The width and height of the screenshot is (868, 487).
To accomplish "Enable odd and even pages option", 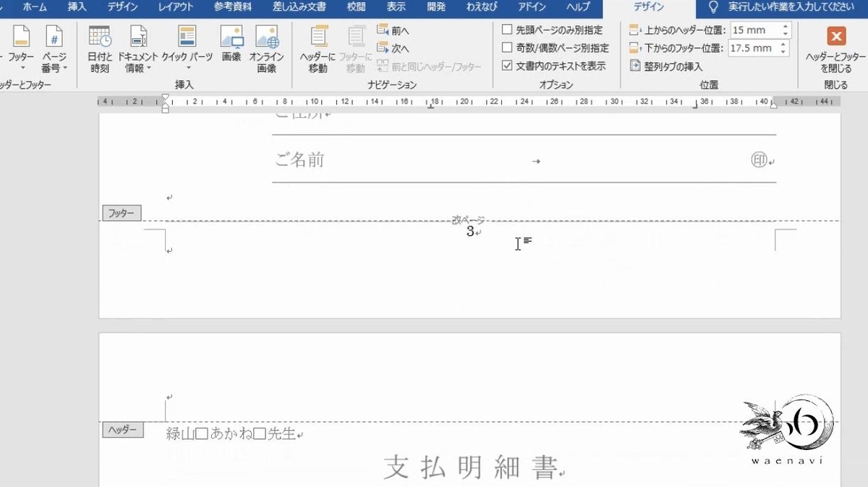I will (x=508, y=47).
